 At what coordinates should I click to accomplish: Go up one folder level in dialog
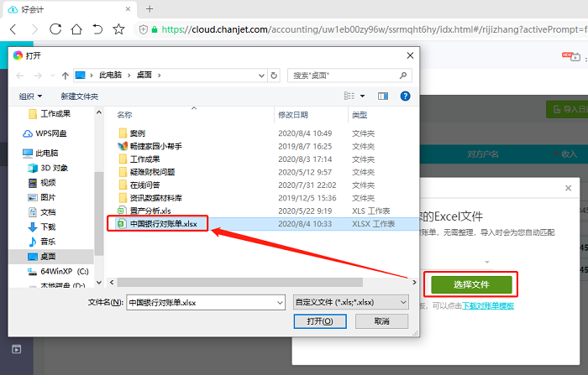pos(66,76)
